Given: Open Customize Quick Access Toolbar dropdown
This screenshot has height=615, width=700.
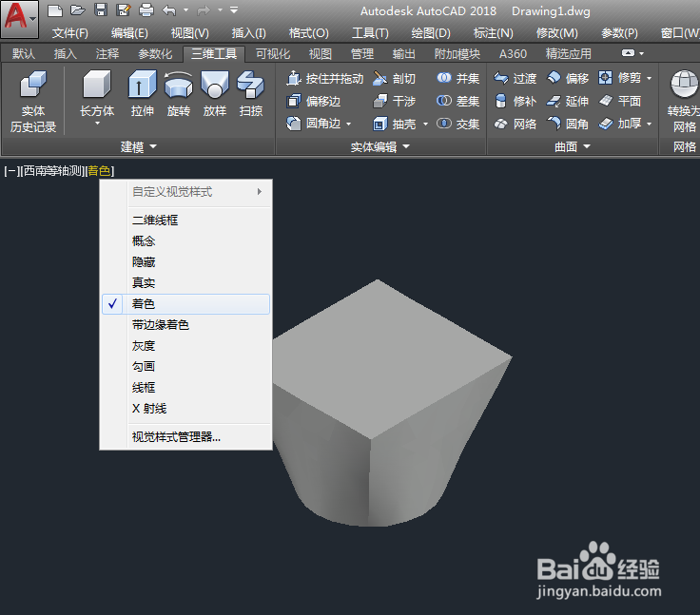Looking at the screenshot, I should pyautogui.click(x=234, y=10).
